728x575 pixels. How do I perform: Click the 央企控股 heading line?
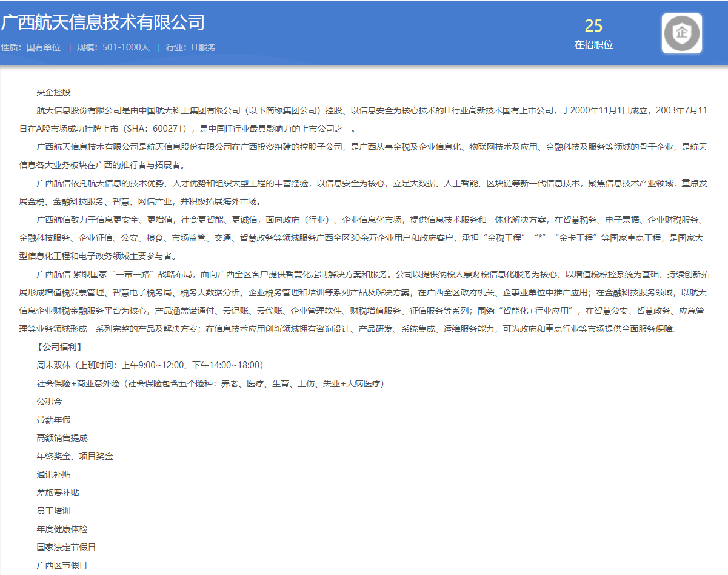click(54, 92)
